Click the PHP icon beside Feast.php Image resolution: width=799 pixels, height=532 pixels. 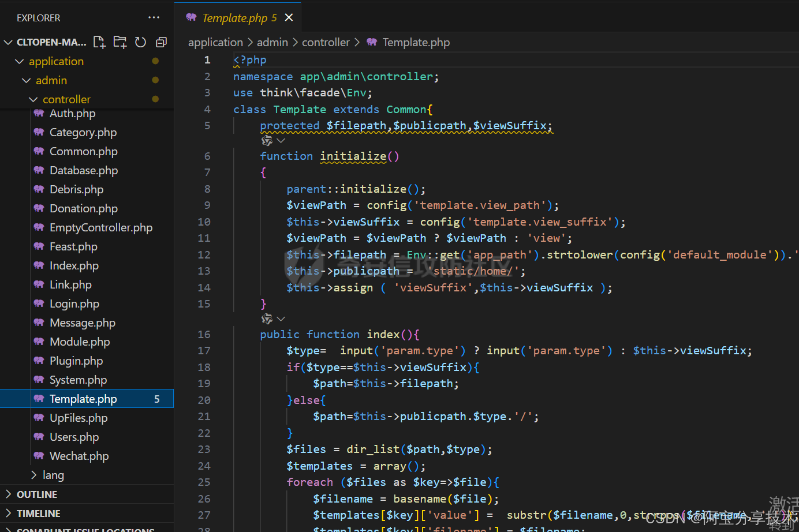[39, 246]
